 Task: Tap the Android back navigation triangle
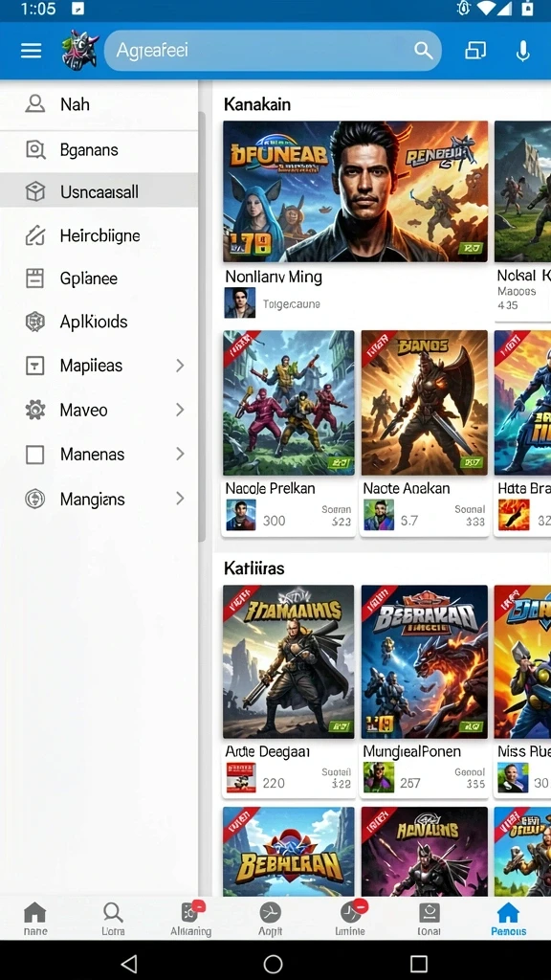pos(129,963)
